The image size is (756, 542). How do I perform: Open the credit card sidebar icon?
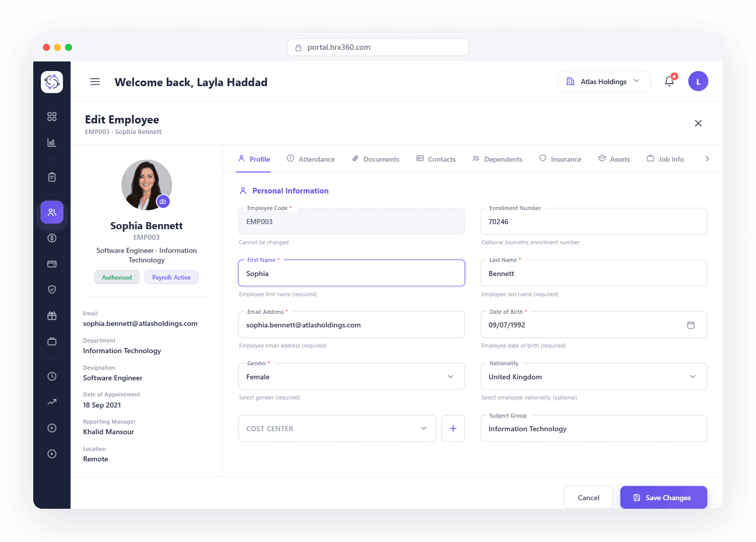click(x=52, y=264)
